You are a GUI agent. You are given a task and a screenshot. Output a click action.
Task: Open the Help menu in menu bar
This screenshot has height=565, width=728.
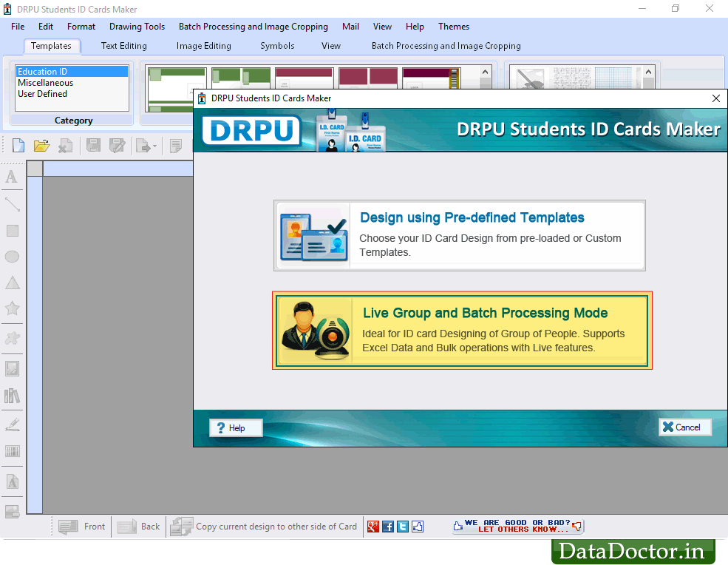(415, 27)
